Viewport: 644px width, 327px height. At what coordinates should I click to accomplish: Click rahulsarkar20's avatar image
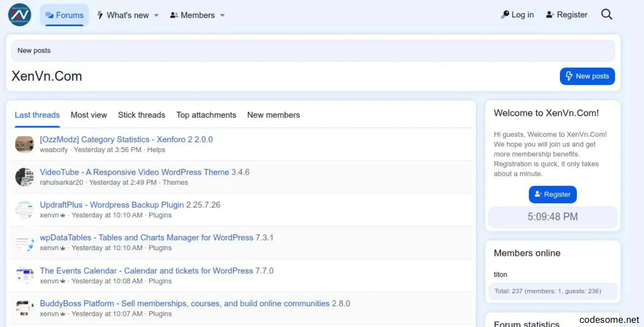25,177
